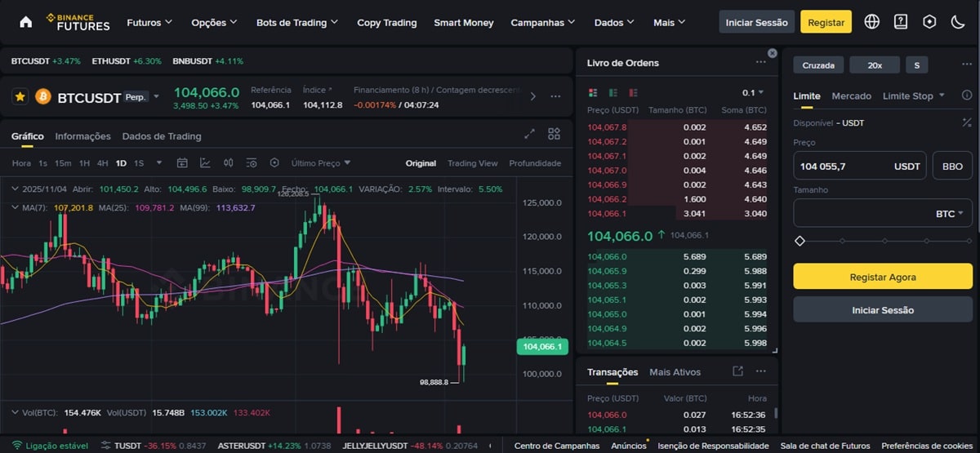Select Profundidade depth chart view
The height and width of the screenshot is (453, 980).
(535, 163)
